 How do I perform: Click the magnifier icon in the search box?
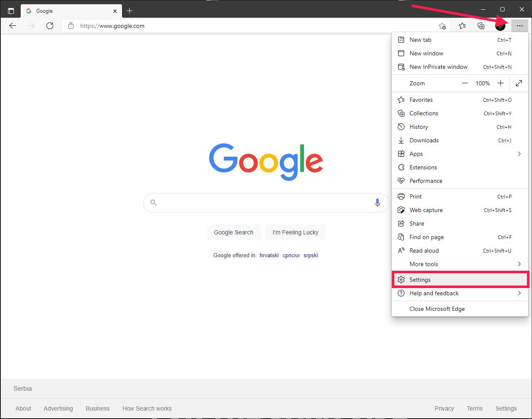point(153,203)
